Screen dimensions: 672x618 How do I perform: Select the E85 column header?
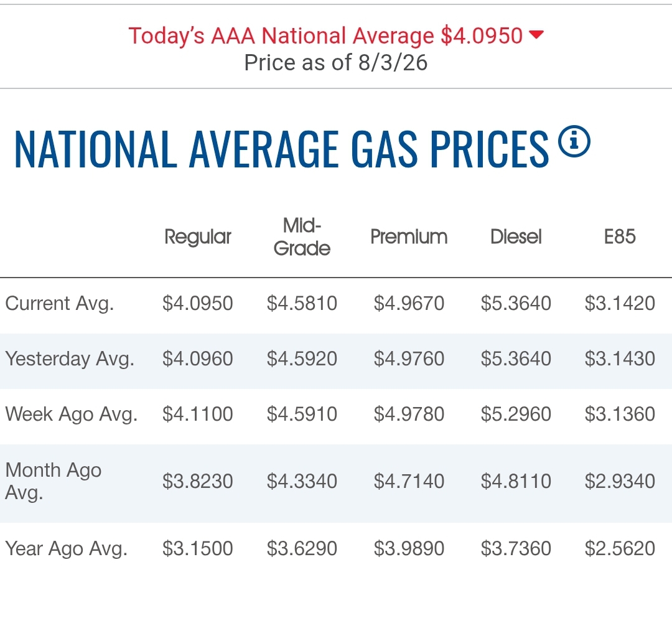coord(620,237)
